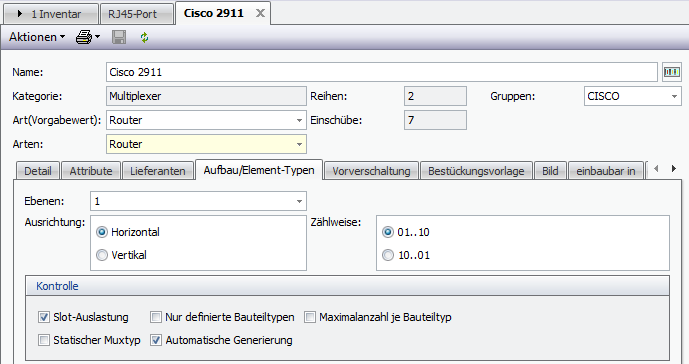Enable Maximalanzahl je Bauteiltyp checkbox
Screen dimensions: 689x364
point(310,317)
